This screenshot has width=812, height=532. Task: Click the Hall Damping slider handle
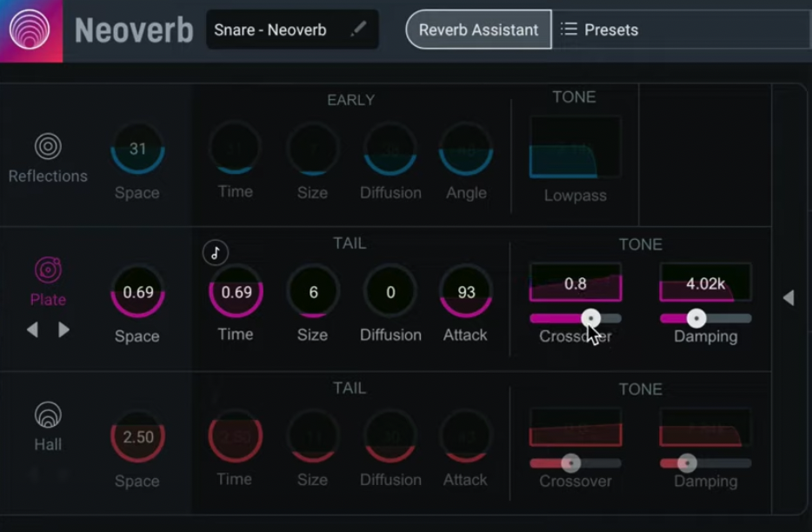687,463
